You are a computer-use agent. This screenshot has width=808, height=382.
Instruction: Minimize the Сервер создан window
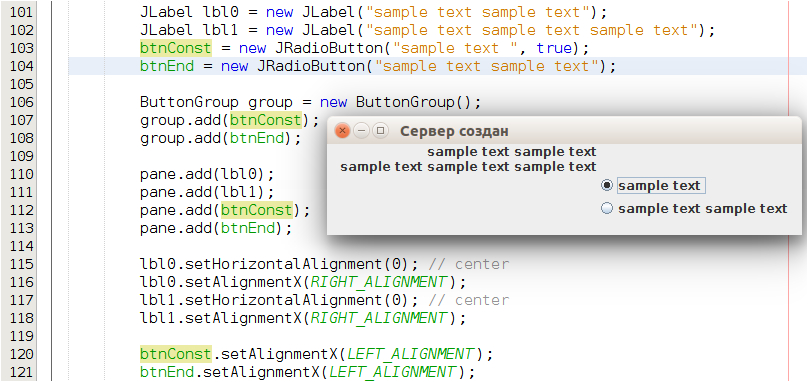361,131
